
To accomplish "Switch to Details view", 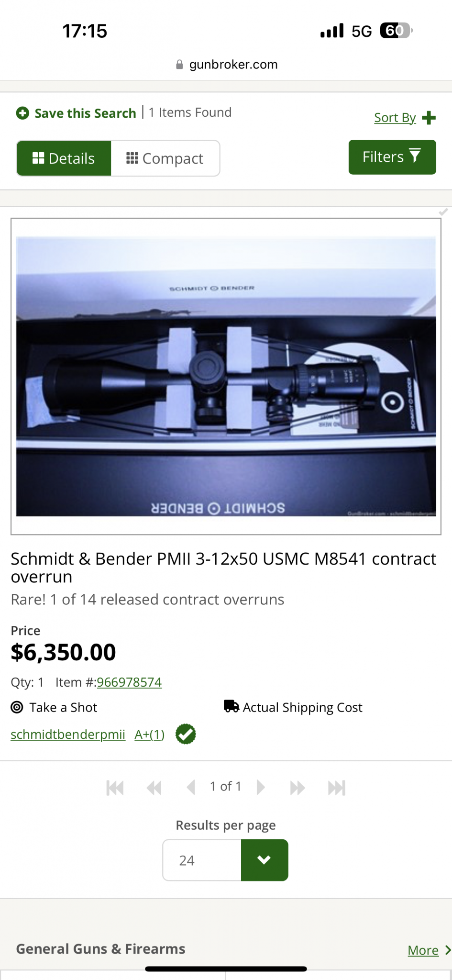I will 64,158.
